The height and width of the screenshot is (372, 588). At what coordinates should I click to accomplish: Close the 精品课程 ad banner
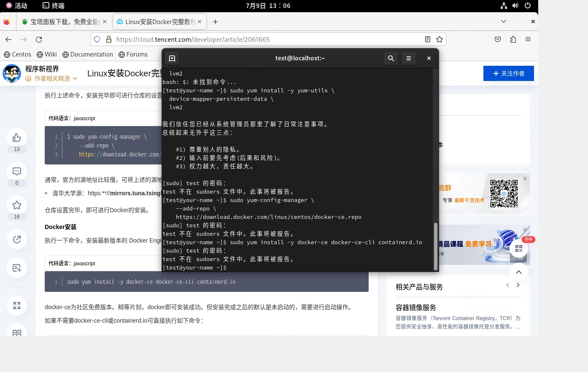(525, 230)
